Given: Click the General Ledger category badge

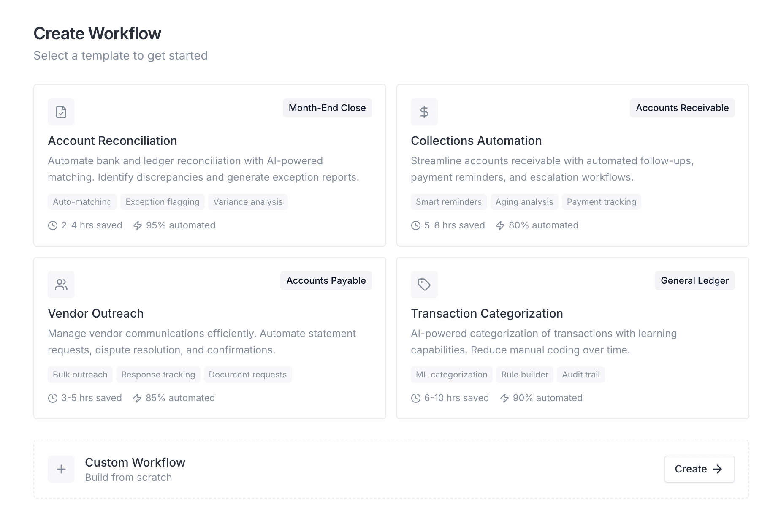Looking at the screenshot, I should pos(694,281).
